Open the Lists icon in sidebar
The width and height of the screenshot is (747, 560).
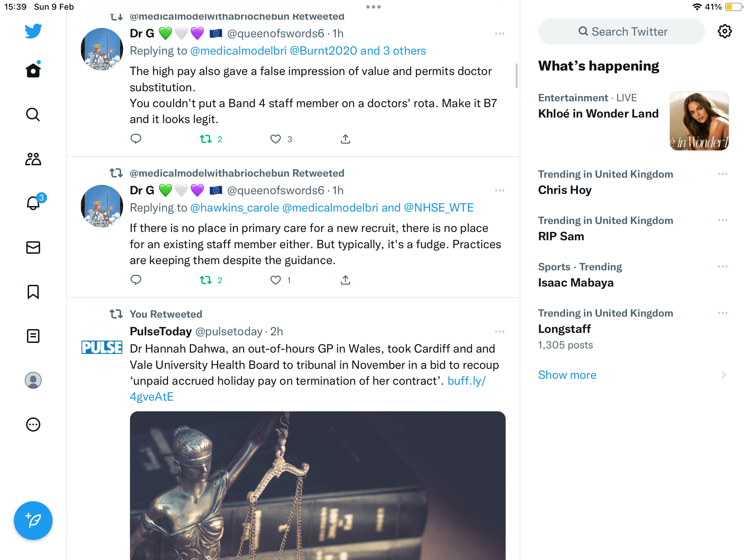33,336
